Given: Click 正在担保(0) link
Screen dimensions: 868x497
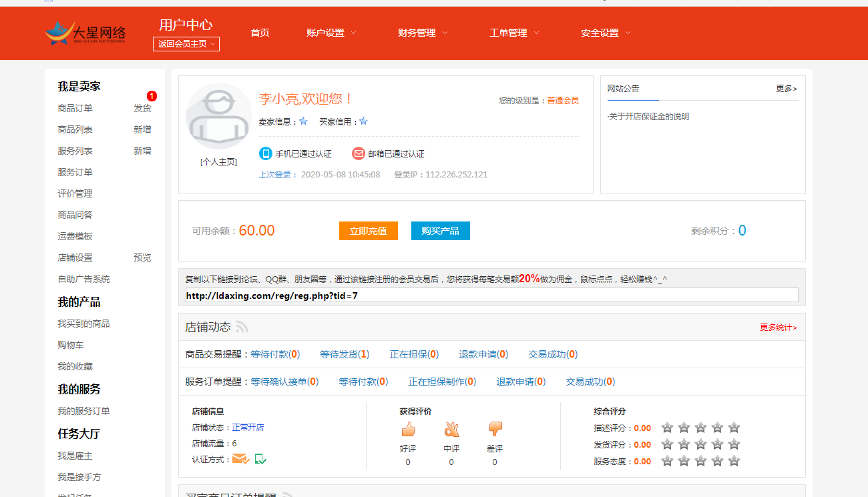Looking at the screenshot, I should pos(414,354).
